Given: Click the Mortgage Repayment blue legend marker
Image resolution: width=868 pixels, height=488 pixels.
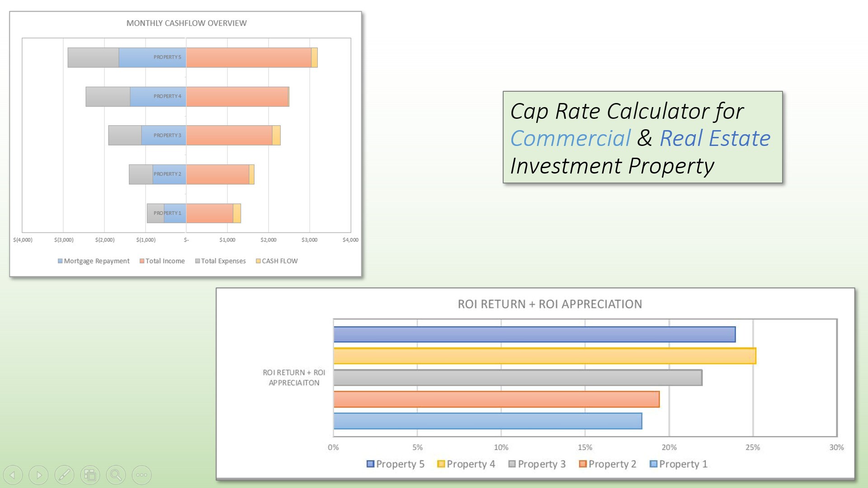Looking at the screenshot, I should 60,261.
